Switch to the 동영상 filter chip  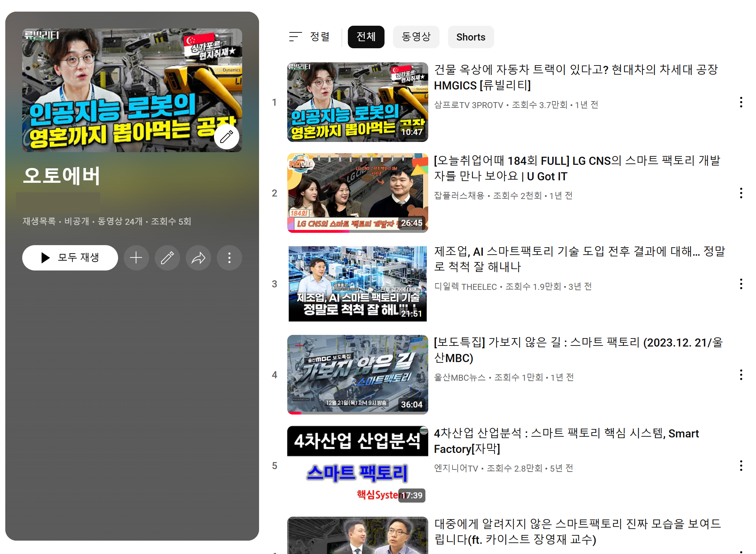pyautogui.click(x=416, y=37)
